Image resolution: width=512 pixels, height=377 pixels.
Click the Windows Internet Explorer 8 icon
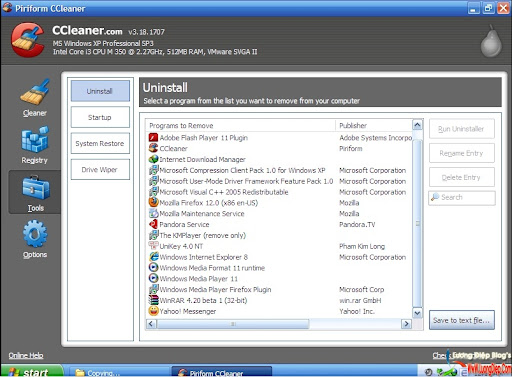pyautogui.click(x=153, y=257)
